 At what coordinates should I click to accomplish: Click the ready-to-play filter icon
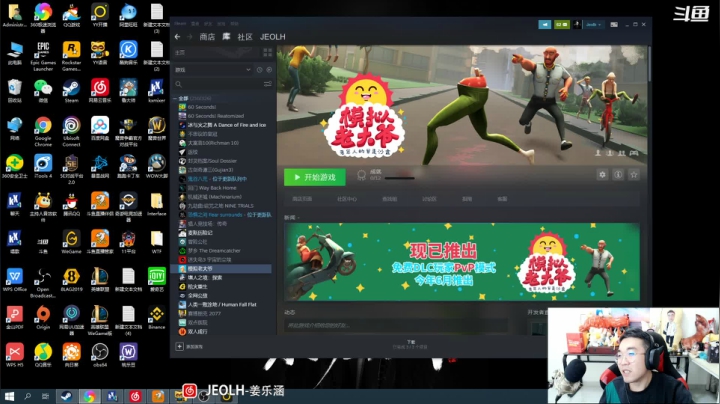269,70
